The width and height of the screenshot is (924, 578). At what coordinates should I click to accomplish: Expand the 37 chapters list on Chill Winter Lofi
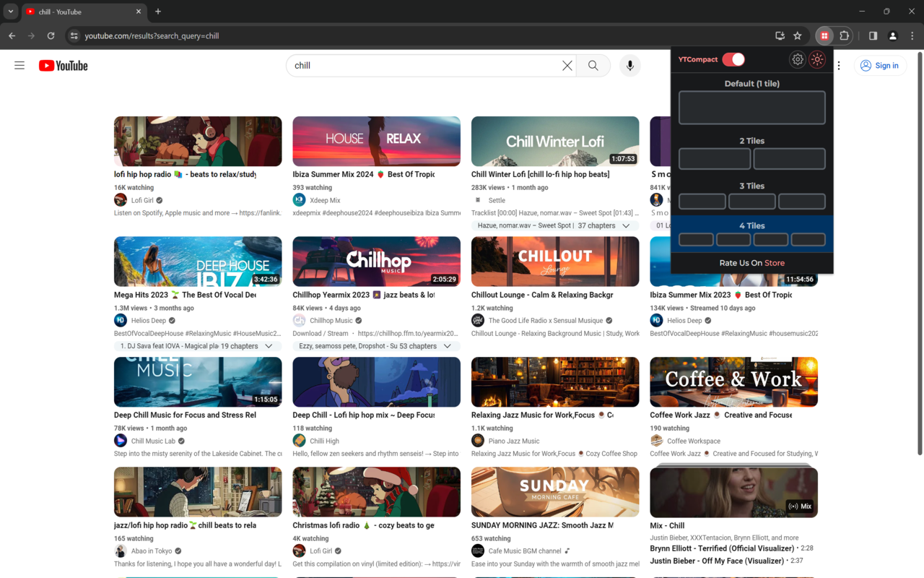pyautogui.click(x=628, y=225)
